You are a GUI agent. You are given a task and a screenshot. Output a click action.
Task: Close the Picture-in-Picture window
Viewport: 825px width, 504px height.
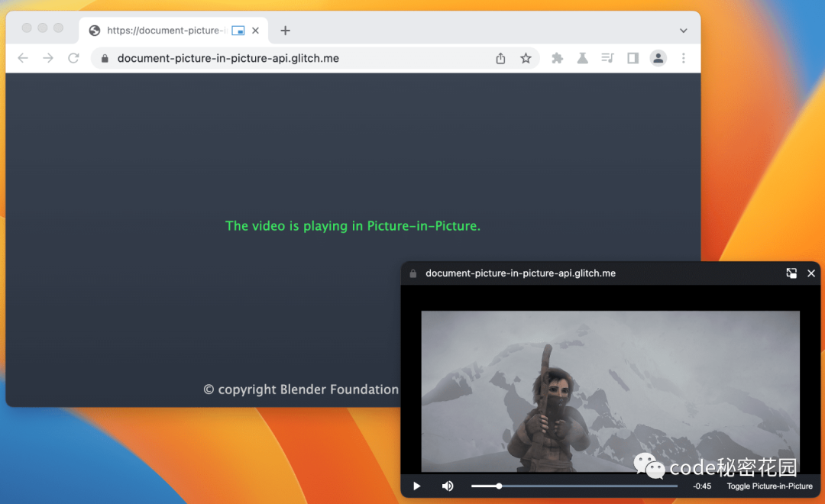811,273
